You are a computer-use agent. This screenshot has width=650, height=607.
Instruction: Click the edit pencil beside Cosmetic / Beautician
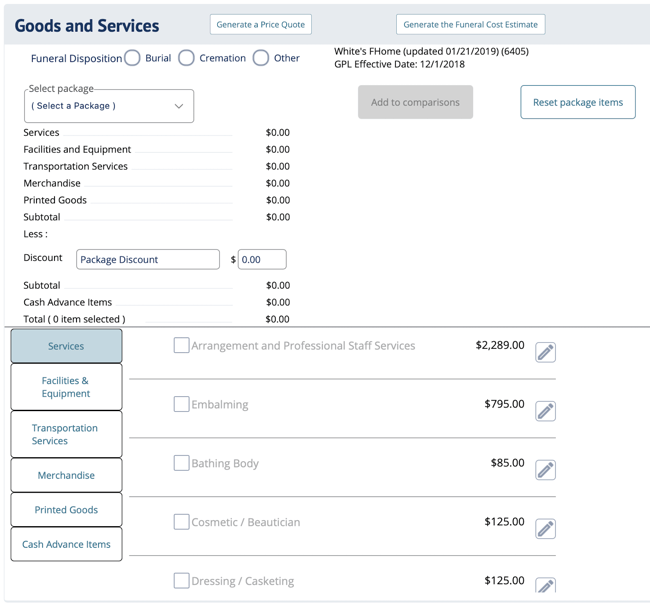(545, 529)
